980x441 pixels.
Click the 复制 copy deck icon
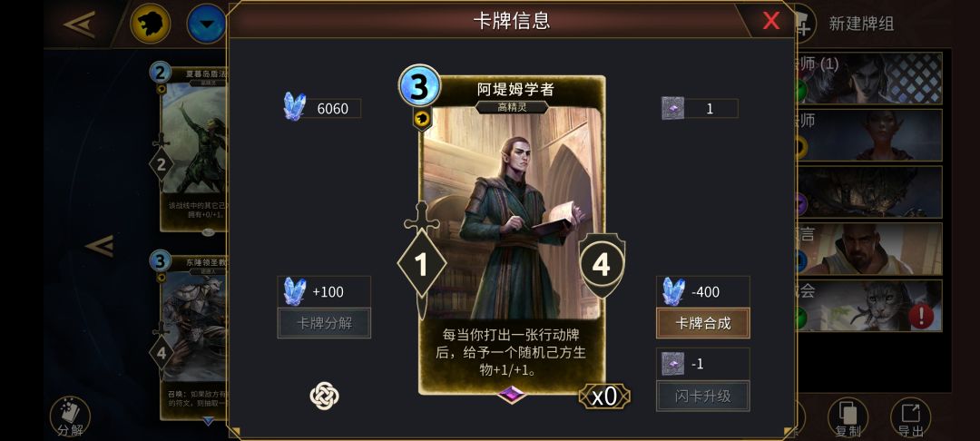tap(848, 417)
